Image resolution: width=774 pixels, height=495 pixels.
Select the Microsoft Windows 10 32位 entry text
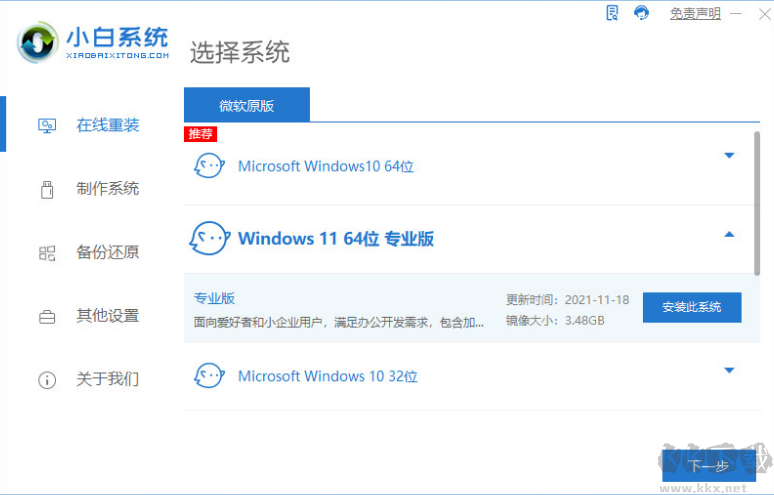(x=328, y=376)
